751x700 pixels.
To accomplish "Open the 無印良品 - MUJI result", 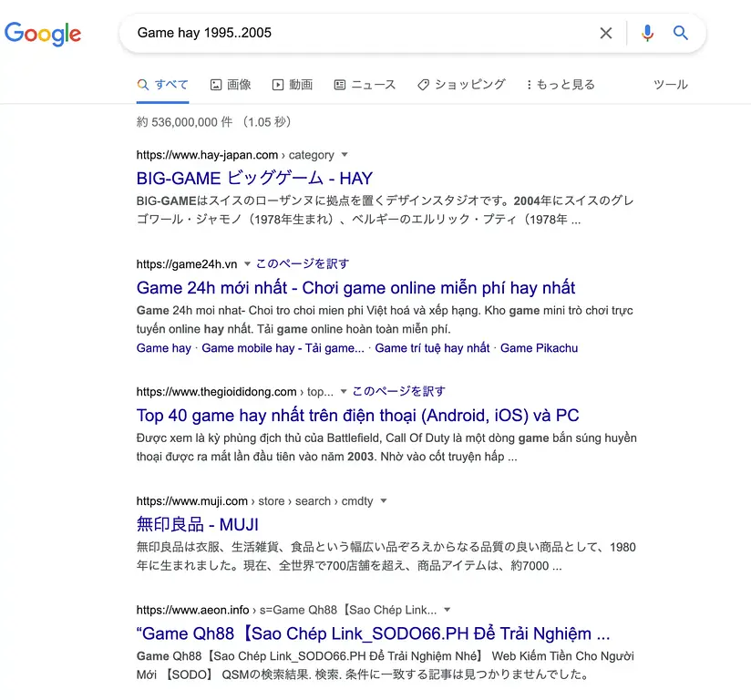I will [197, 524].
